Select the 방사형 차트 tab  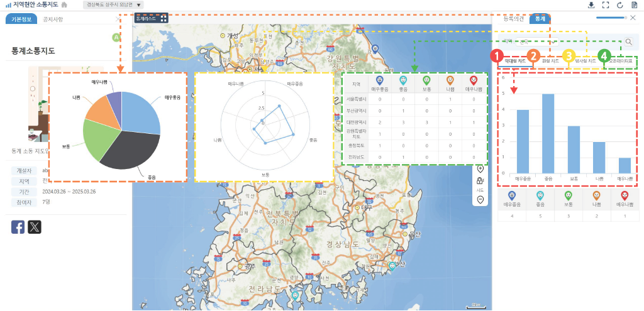[586, 60]
